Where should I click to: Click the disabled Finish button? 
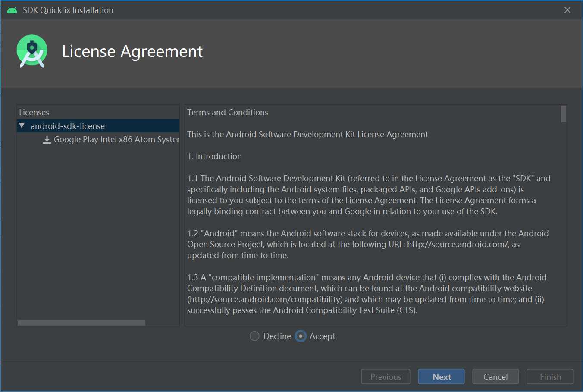[x=550, y=376]
